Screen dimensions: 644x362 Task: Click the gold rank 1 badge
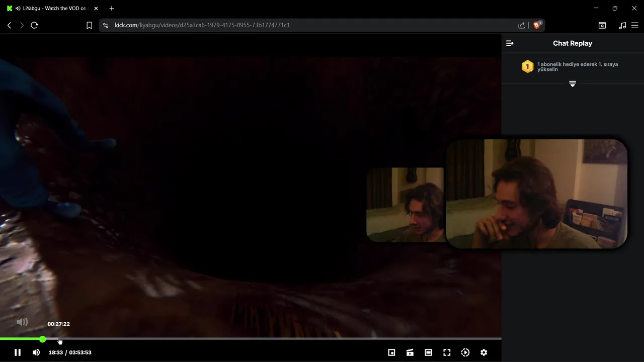527,66
